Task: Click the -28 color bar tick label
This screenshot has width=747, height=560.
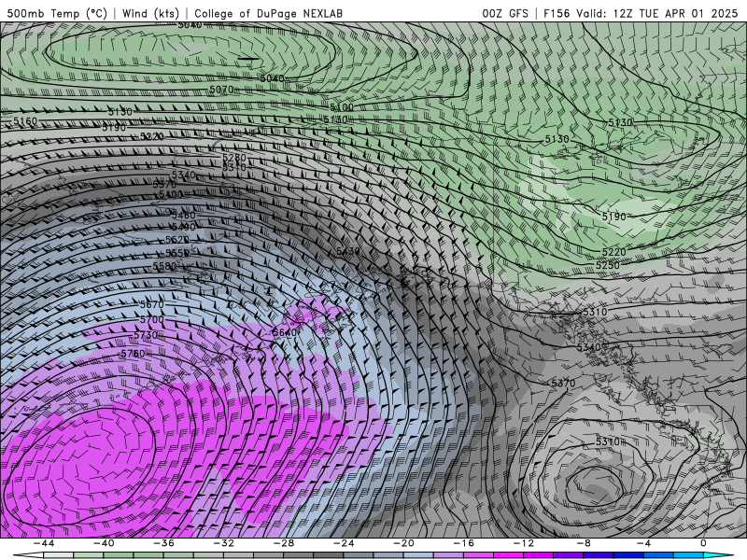Action: 284,544
